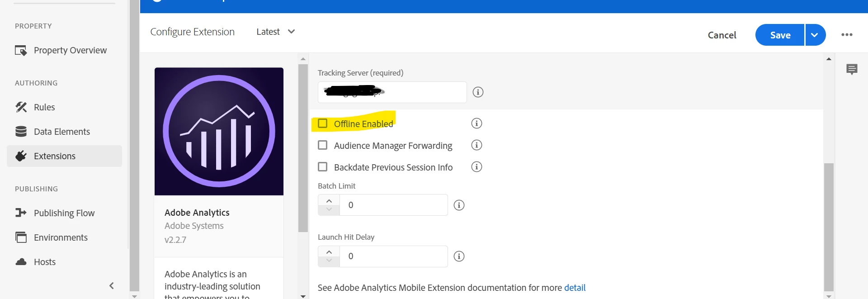Click the Cancel button

coord(722,35)
